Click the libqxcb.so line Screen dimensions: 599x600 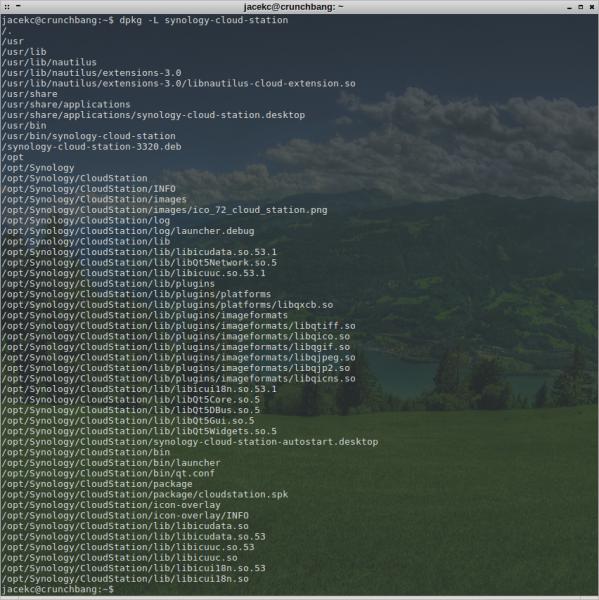tap(168, 305)
